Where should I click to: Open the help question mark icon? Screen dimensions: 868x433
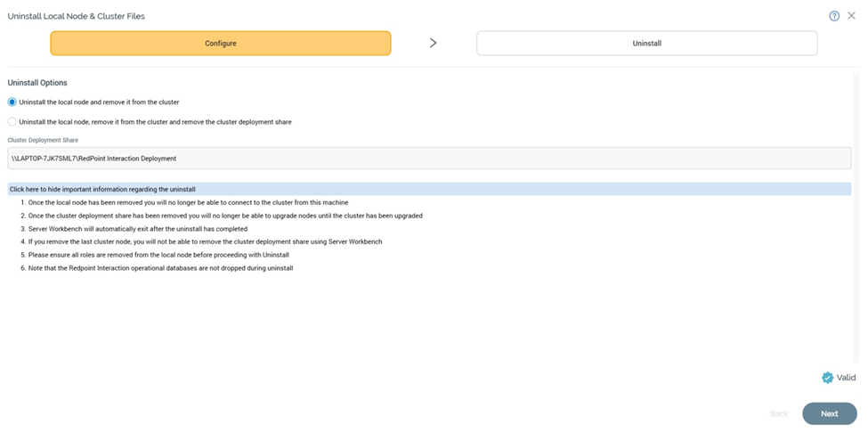click(834, 16)
